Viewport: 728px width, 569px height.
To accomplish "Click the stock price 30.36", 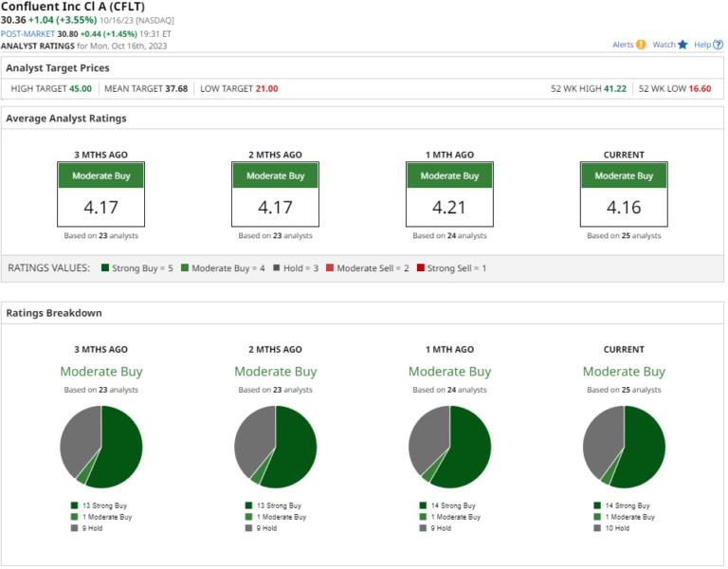I will click(13, 20).
